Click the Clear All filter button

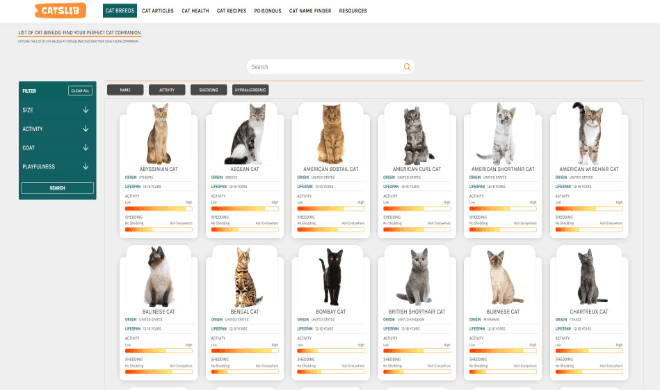80,90
